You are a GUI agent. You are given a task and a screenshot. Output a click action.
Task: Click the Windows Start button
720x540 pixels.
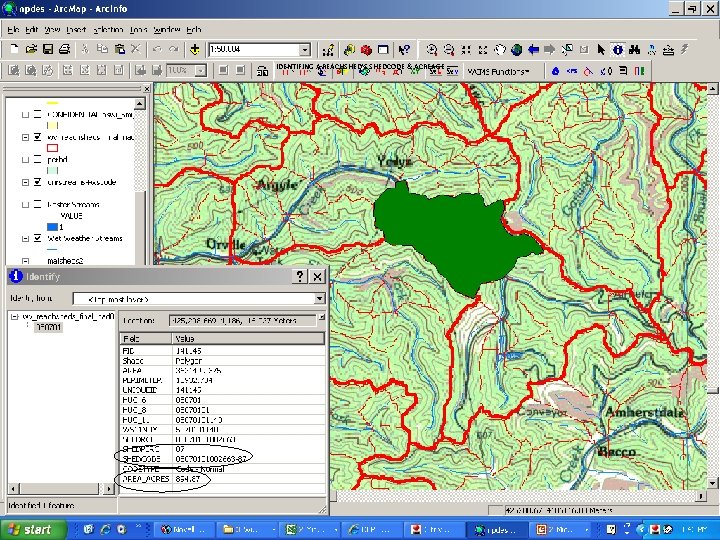pos(30,529)
